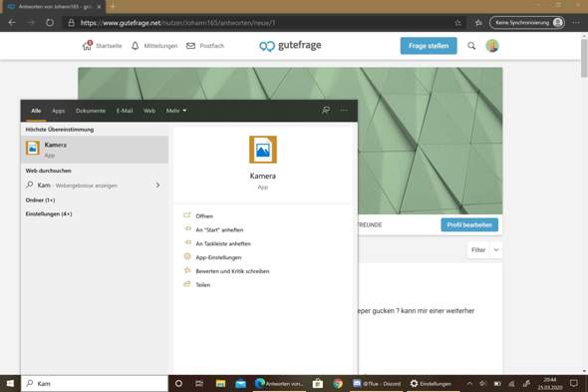Switch to the E-Mail search tab
Screen dimensions: 588x392
point(125,111)
